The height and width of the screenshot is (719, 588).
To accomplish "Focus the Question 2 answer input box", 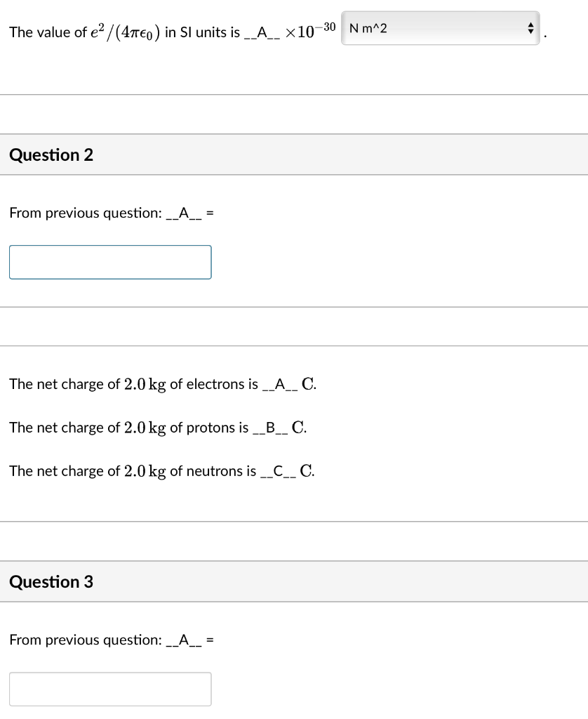I will coord(110,262).
